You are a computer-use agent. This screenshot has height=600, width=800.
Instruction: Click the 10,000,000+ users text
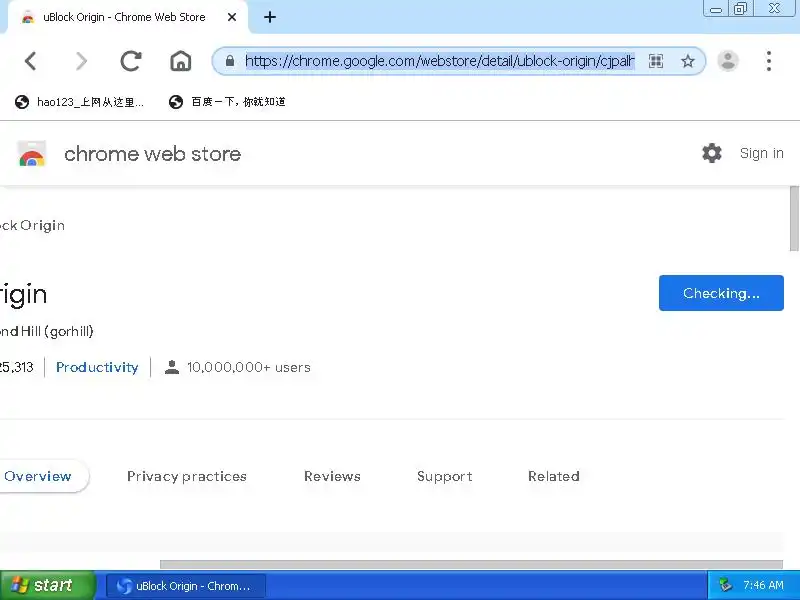[x=248, y=367]
